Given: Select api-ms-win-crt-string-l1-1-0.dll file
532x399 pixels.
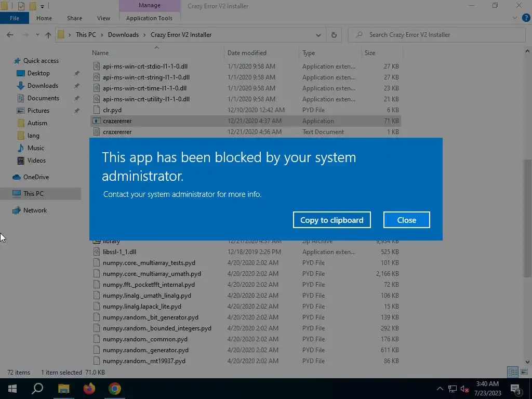Looking at the screenshot, I should pyautogui.click(x=146, y=77).
